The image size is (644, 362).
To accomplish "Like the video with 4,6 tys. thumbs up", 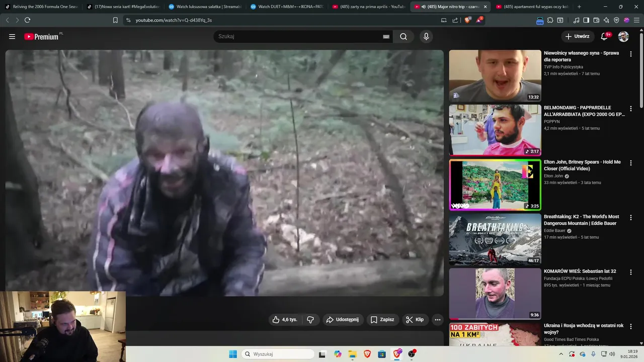I will (x=285, y=320).
